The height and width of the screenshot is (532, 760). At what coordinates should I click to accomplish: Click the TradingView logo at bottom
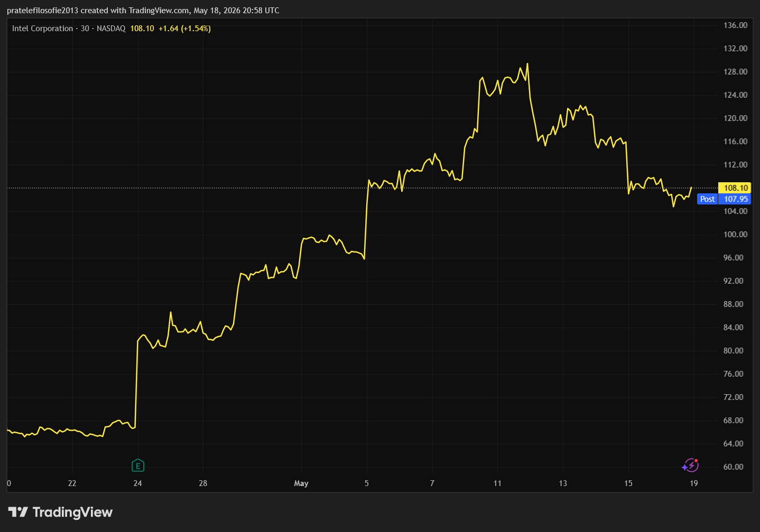pos(60,512)
